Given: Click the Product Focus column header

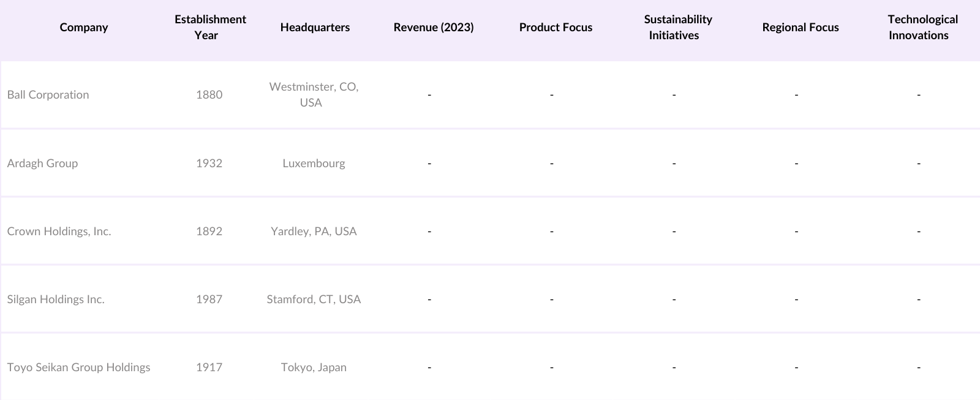Looking at the screenshot, I should (556, 28).
